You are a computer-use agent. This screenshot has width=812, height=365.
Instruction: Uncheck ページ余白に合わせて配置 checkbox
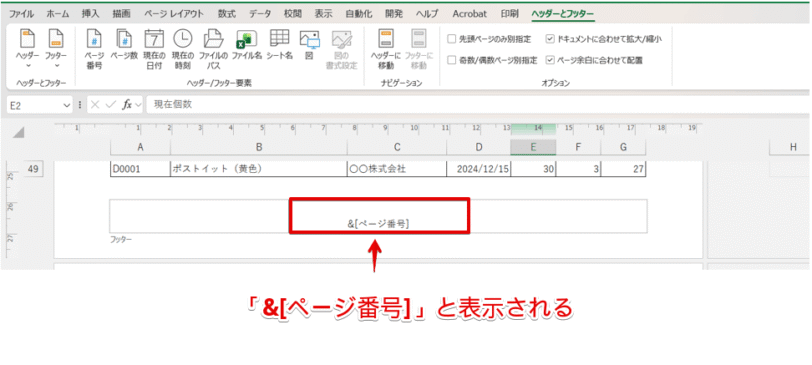coord(550,60)
